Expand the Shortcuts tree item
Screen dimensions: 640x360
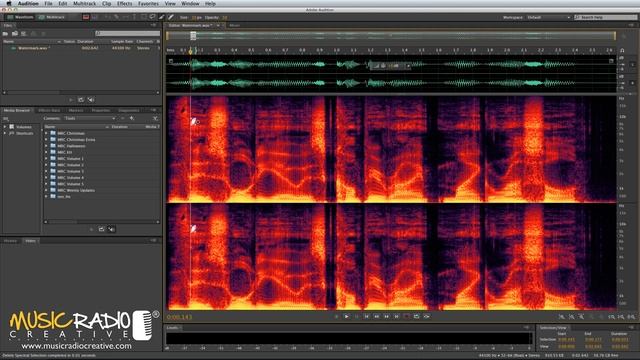click(x=5, y=133)
